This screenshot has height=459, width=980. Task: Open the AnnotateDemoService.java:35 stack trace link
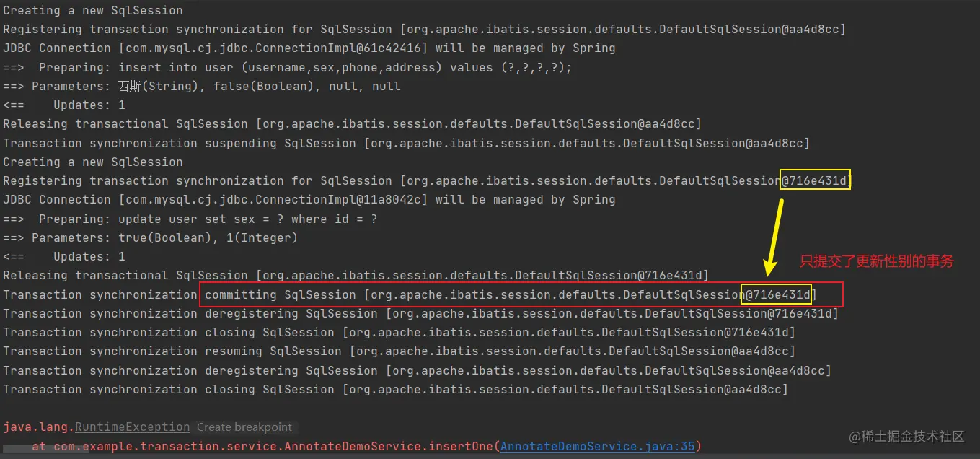597,446
